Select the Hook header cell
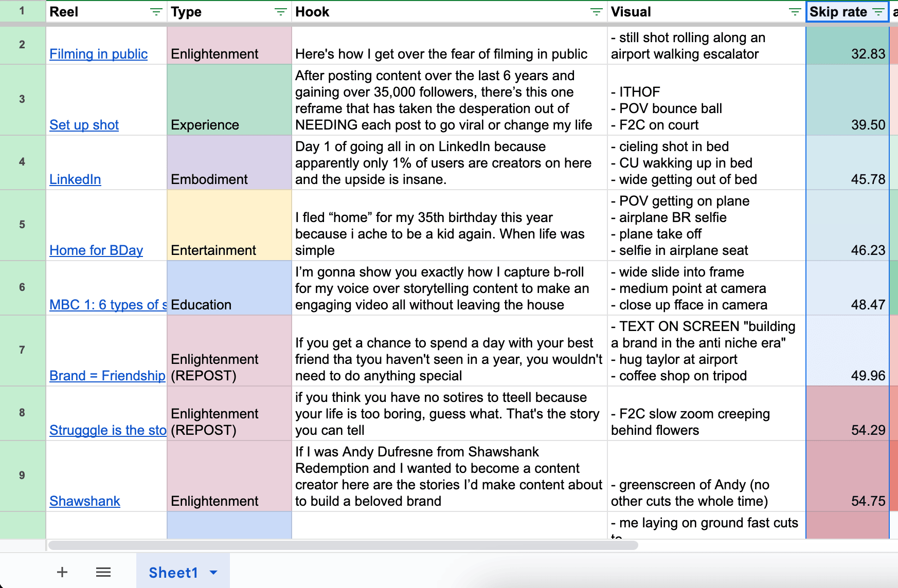 coord(450,12)
